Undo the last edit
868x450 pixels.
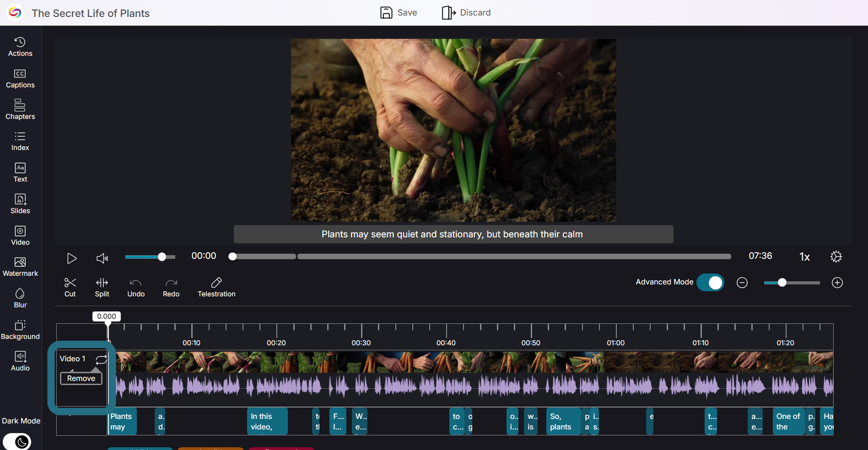(136, 288)
